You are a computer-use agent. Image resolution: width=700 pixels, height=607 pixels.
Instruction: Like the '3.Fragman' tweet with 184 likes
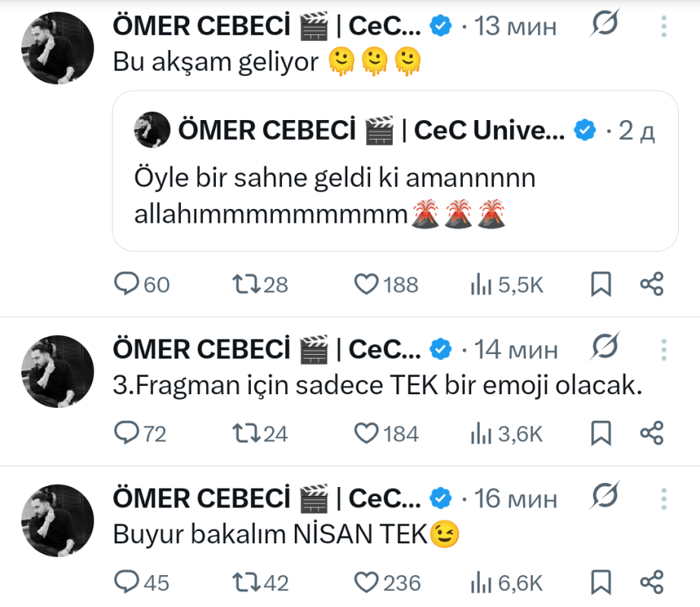pos(367,434)
